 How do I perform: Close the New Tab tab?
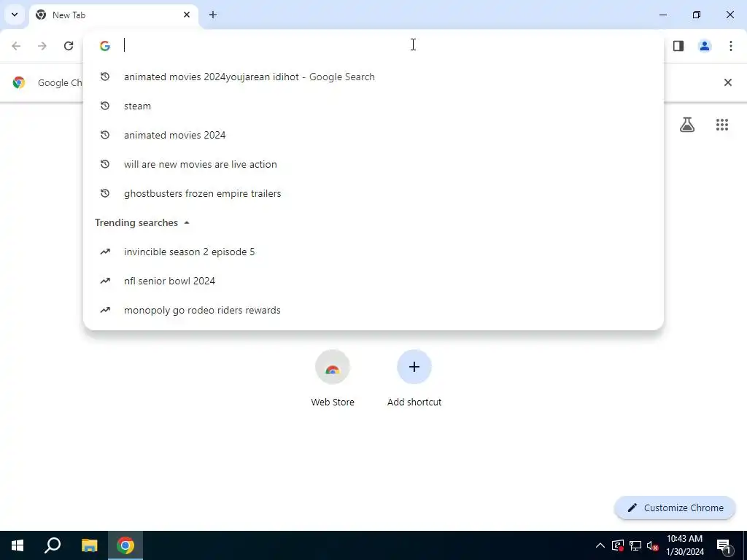coord(187,15)
